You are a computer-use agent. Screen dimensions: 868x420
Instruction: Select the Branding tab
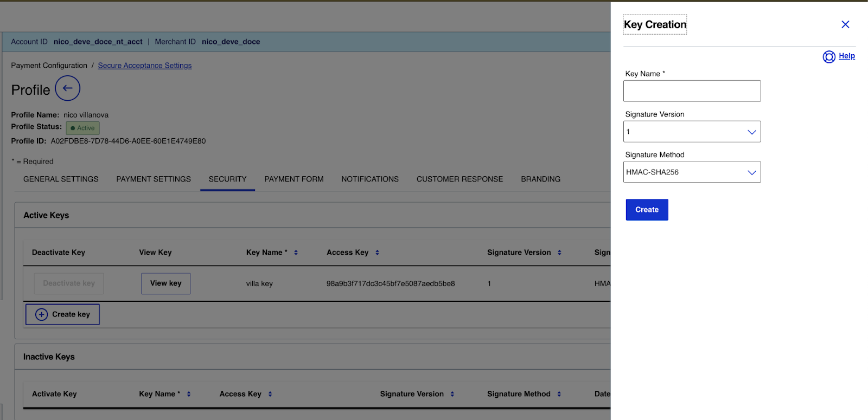click(540, 179)
